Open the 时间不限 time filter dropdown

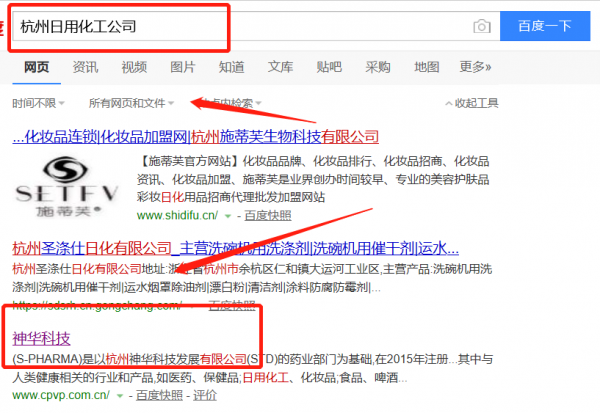coord(39,103)
